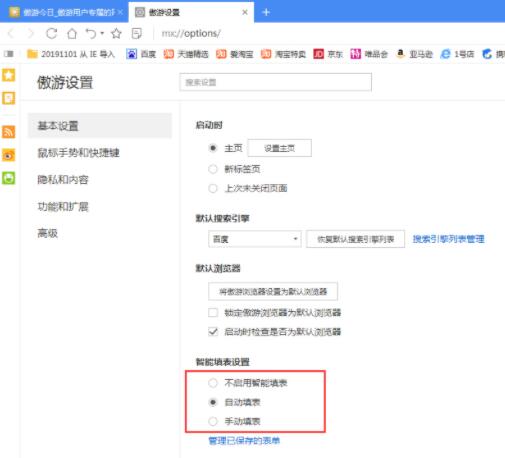Uncheck 启动时检查是否为默认浏览器
The width and height of the screenshot is (505, 458).
coord(213,332)
